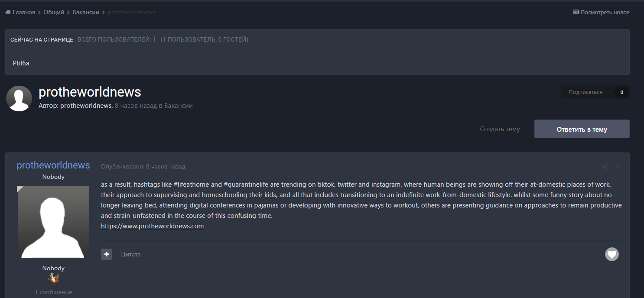Click the follower count '0' badge

pos(621,92)
